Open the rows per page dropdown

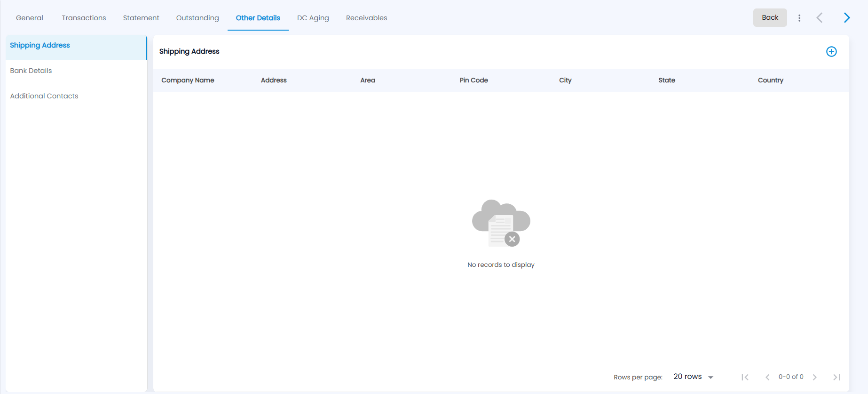point(694,377)
